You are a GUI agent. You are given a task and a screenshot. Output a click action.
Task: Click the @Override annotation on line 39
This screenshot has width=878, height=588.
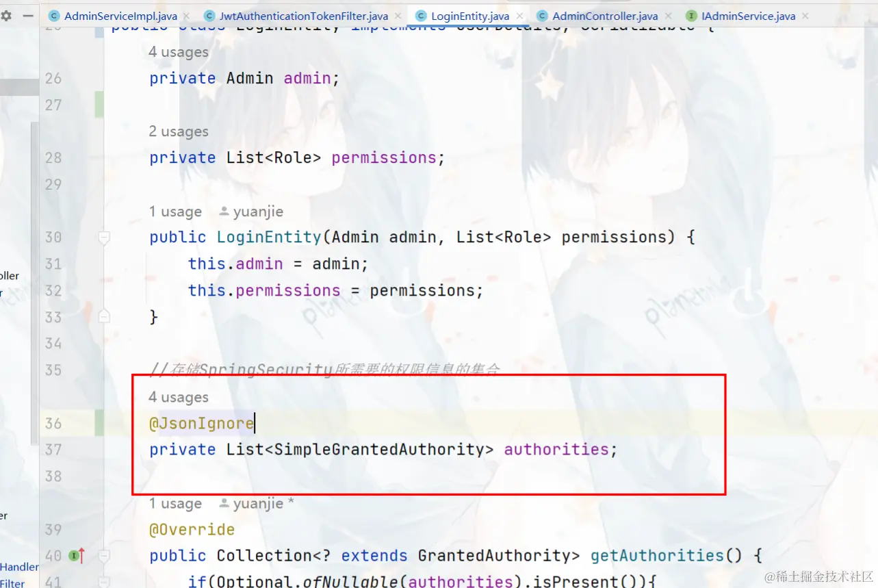click(192, 530)
